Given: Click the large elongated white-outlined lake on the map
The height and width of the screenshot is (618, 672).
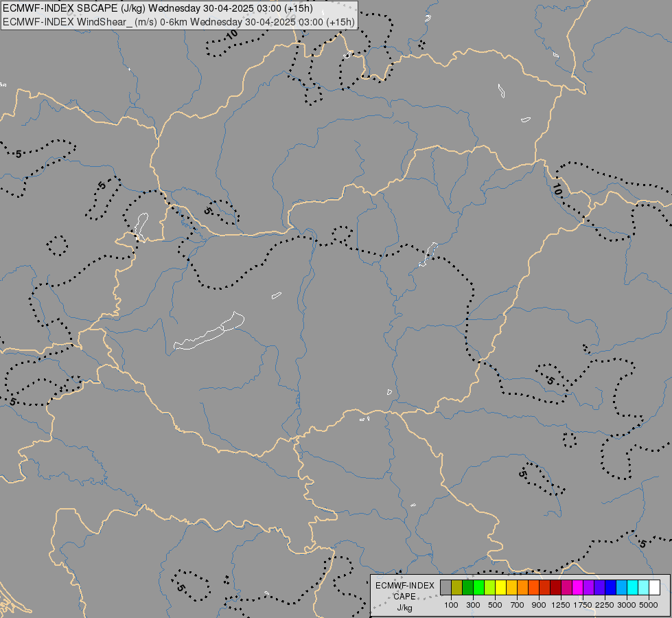Looking at the screenshot, I should click(209, 332).
